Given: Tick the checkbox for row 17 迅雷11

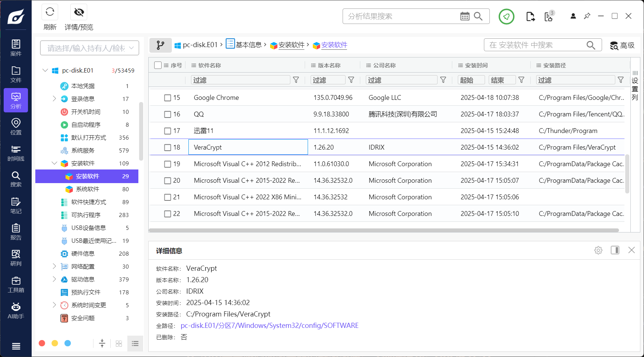Looking at the screenshot, I should pos(167,131).
